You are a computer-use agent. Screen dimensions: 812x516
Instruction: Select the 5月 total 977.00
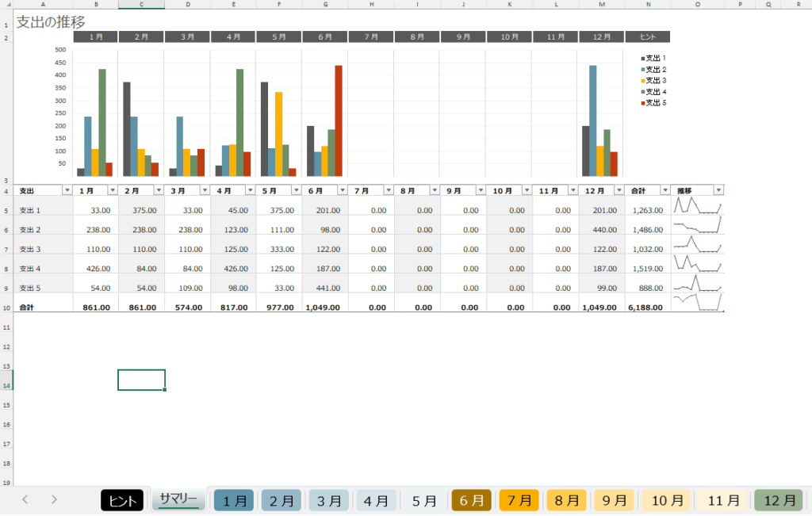tap(279, 303)
